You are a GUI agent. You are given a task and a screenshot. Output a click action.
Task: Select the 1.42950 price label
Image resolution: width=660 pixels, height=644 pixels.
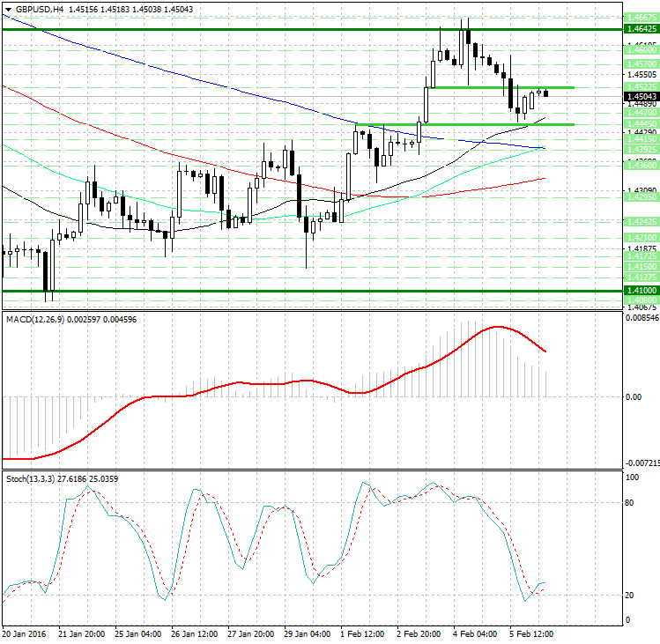(x=641, y=197)
